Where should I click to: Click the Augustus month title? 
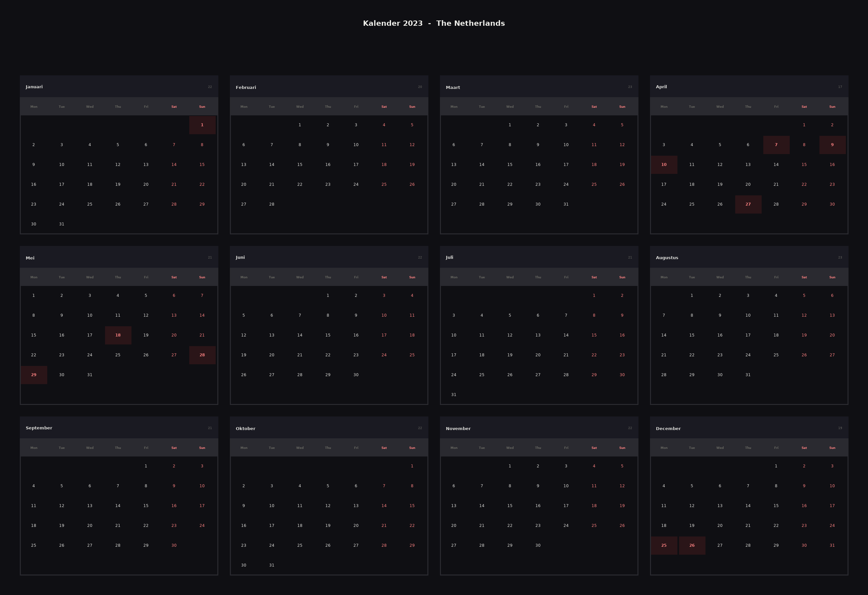[x=667, y=258]
